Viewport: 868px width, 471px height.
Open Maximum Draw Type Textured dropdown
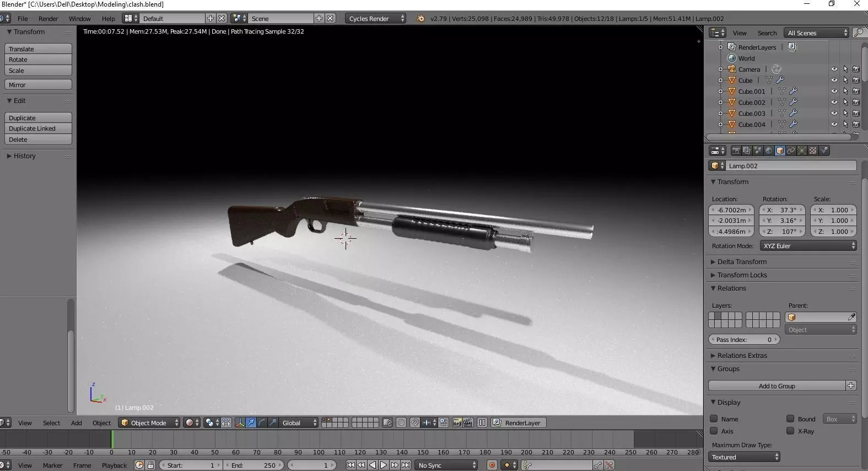(x=744, y=457)
